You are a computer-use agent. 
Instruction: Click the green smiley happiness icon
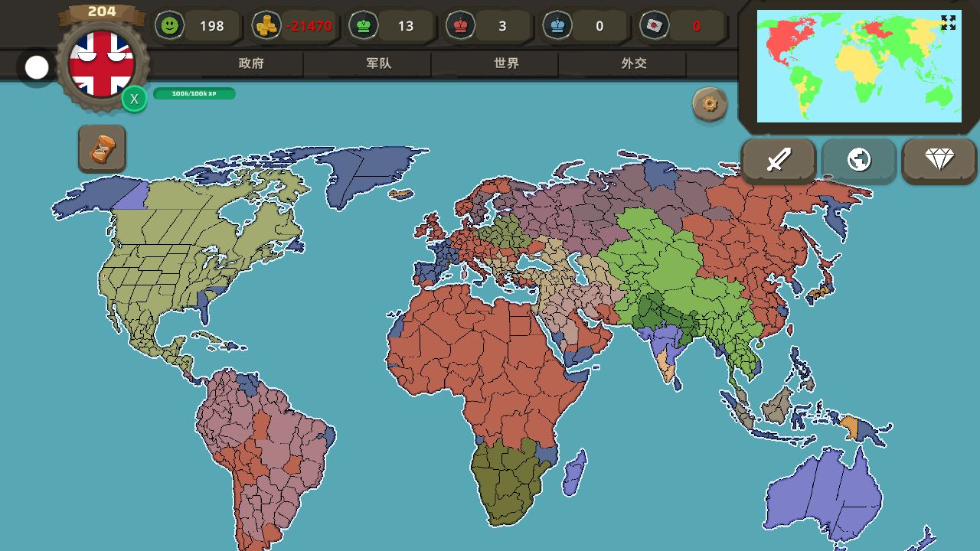(x=169, y=25)
